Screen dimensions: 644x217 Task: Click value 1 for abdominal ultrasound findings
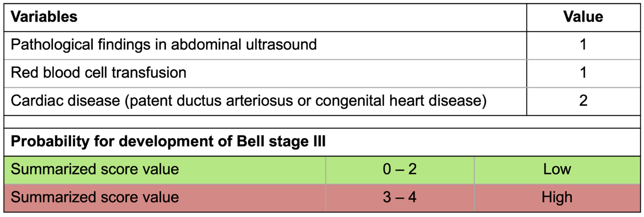(583, 45)
